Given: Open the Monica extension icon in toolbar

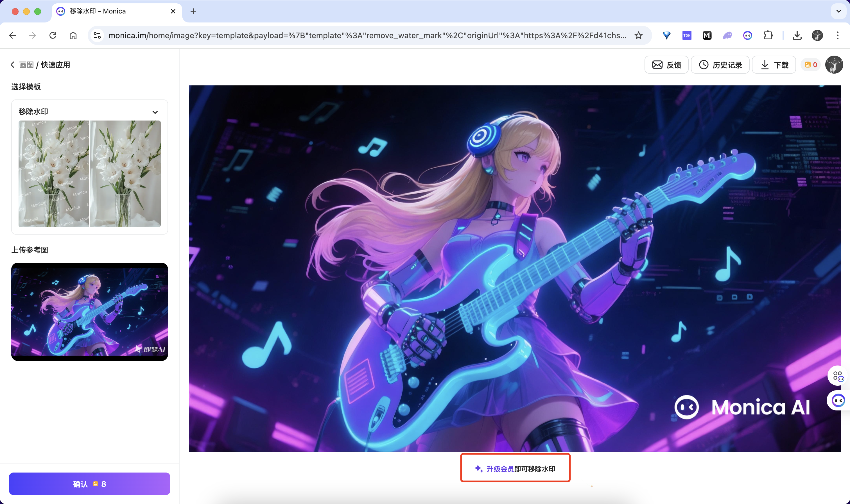Looking at the screenshot, I should [x=747, y=35].
